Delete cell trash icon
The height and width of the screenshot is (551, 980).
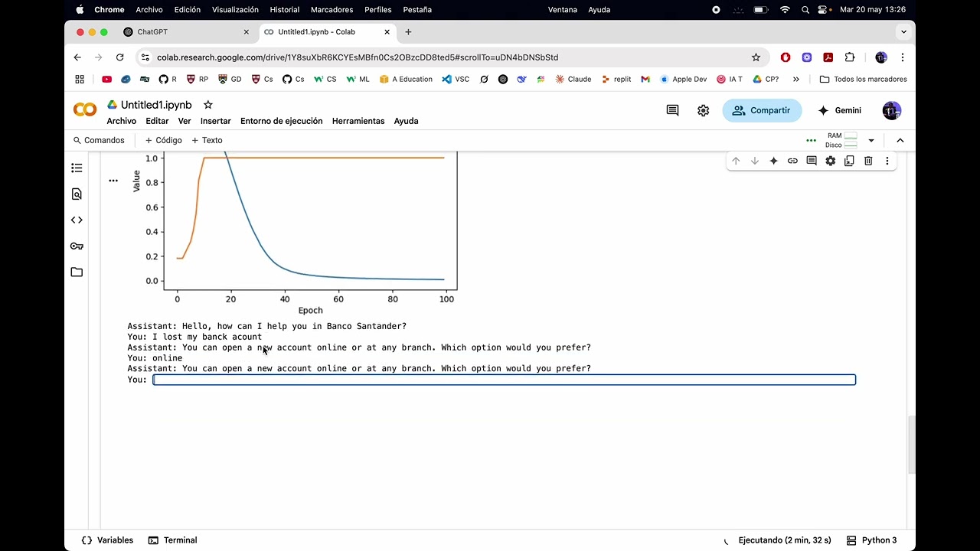868,161
